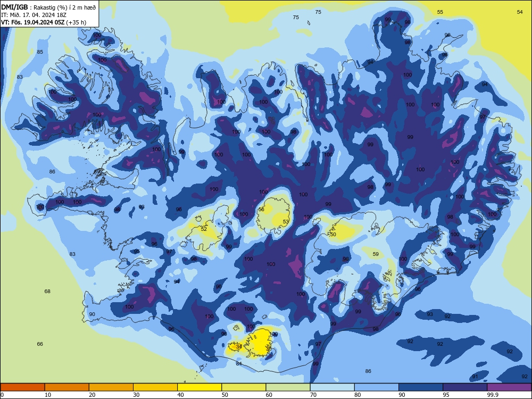Click the 'DMI/IGB' title text
Image resolution: width=532 pixels, height=399 pixels.
click(x=14, y=7)
